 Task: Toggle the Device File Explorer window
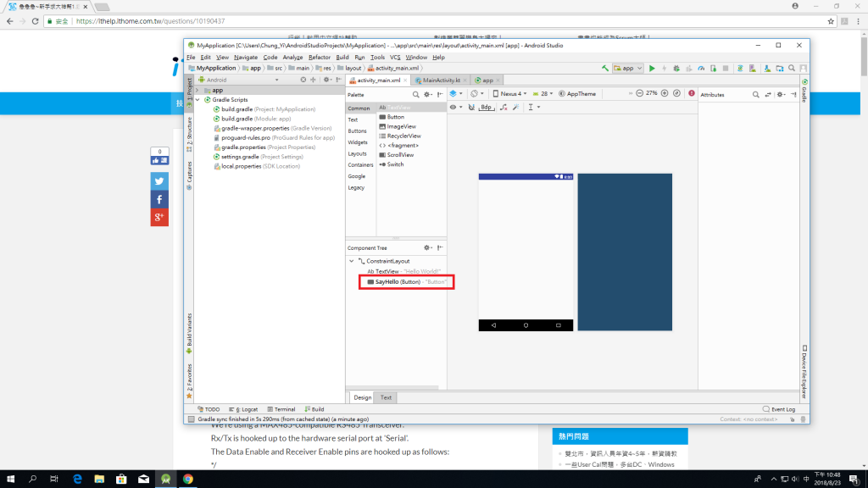point(804,372)
